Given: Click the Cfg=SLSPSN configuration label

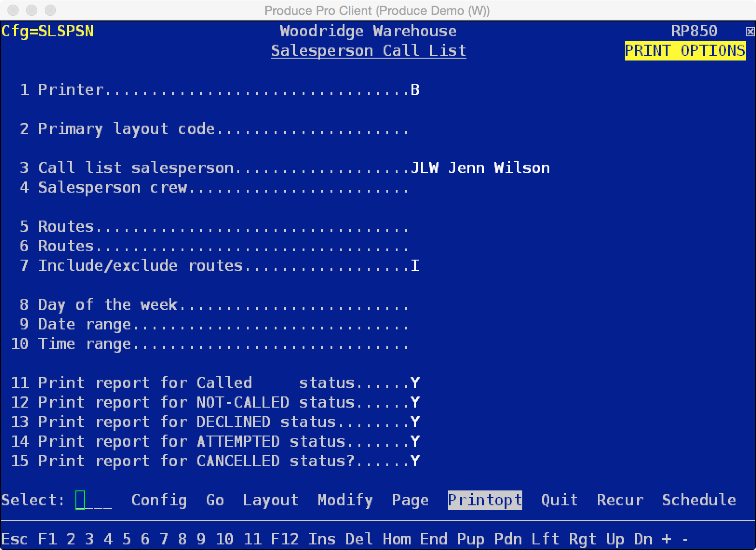Looking at the screenshot, I should click(47, 31).
